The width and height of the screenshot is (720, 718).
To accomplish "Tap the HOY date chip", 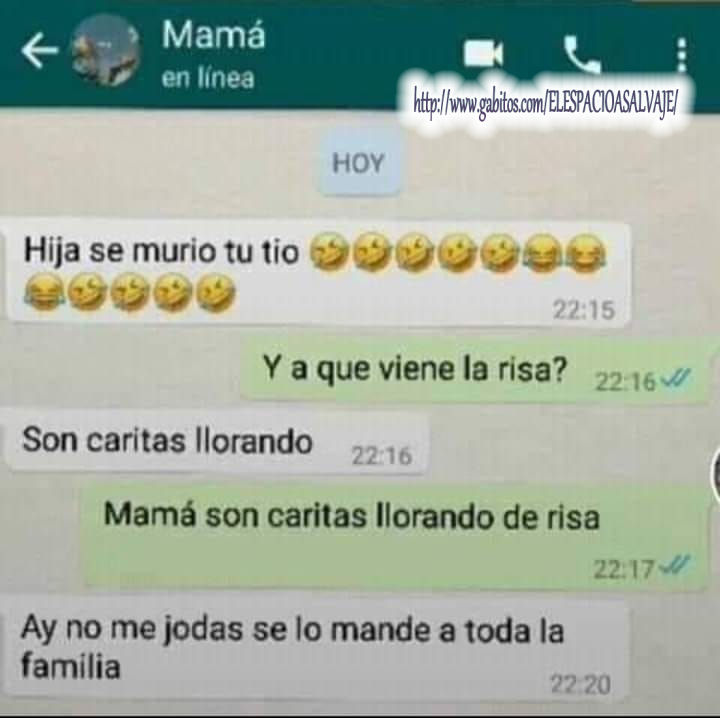I will coord(358,163).
